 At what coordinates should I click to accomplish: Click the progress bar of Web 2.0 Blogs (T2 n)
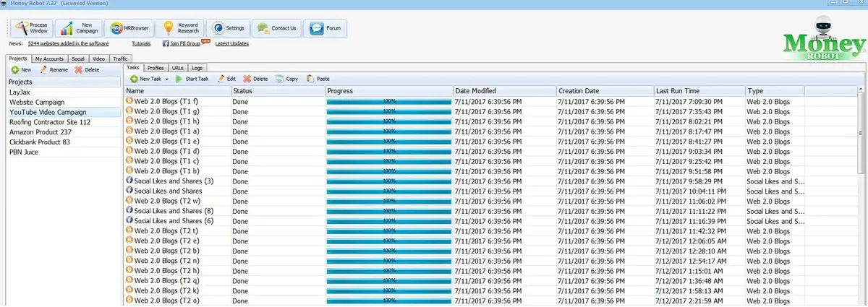[x=389, y=260]
